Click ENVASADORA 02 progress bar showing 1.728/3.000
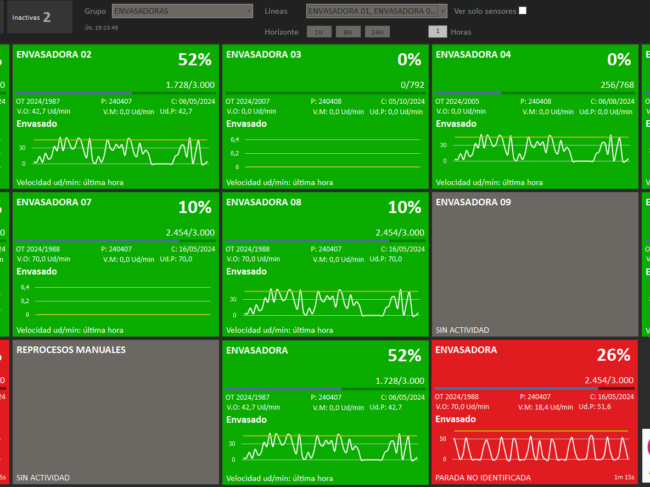This screenshot has width=650, height=487. [115, 94]
